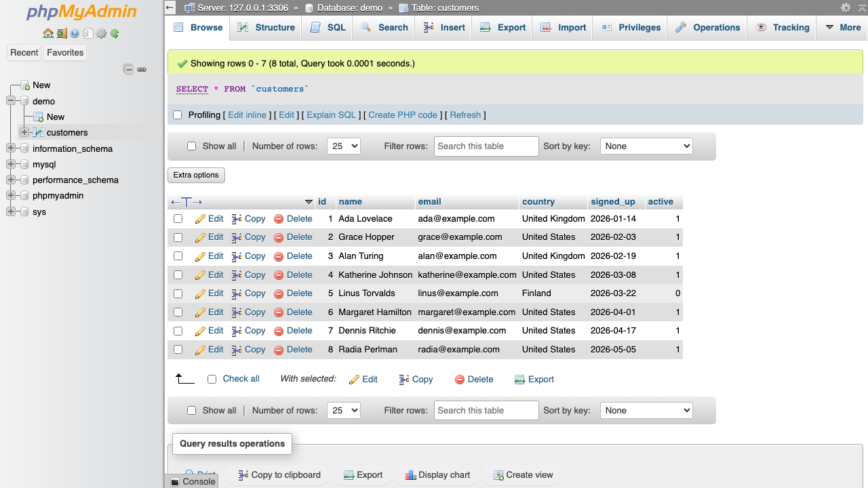This screenshot has height=488, width=868.
Task: Expand the sys database node
Action: [11, 211]
